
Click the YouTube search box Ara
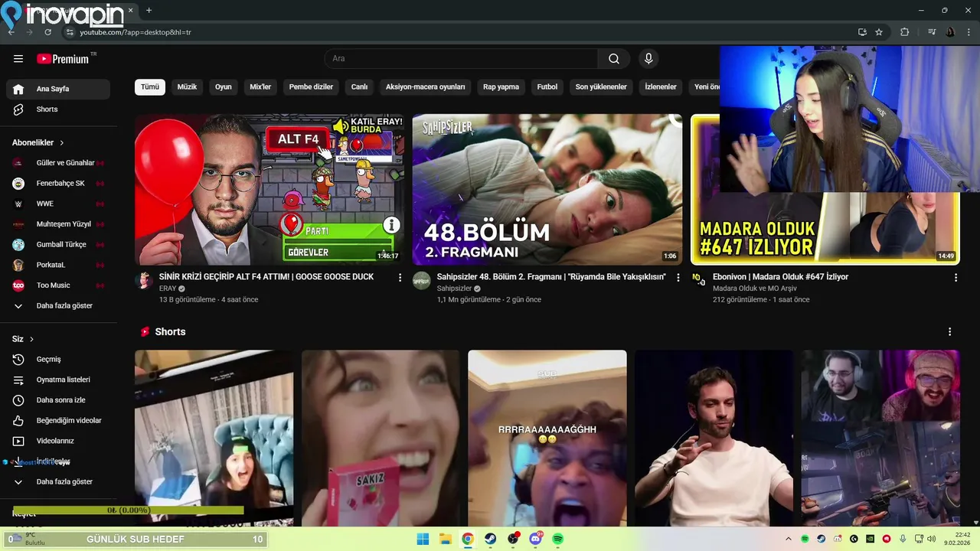pos(462,59)
